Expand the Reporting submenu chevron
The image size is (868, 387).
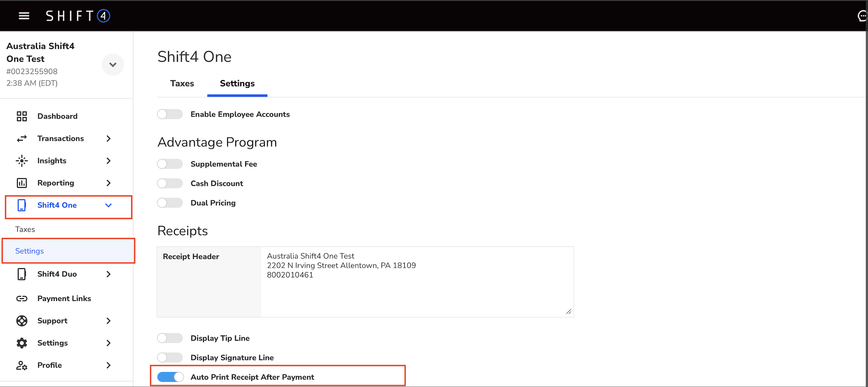click(x=108, y=183)
